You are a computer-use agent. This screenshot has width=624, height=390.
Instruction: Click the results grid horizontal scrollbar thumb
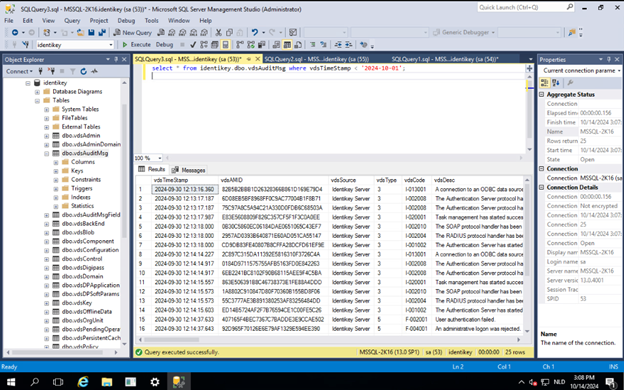(x=172, y=339)
